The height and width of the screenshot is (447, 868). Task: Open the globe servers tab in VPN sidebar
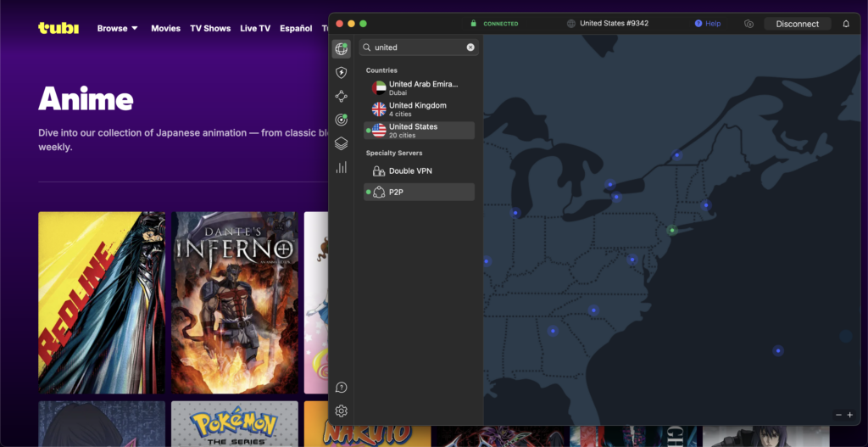click(341, 48)
